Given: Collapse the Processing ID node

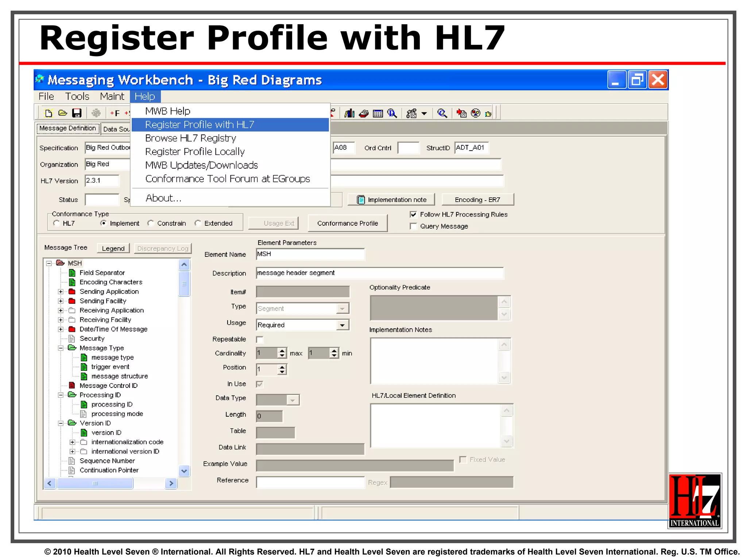Looking at the screenshot, I should pyautogui.click(x=61, y=395).
